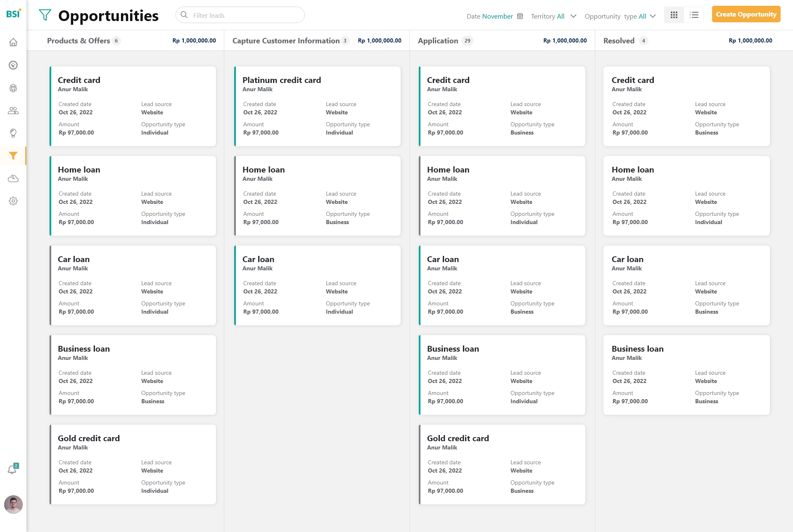Image resolution: width=793 pixels, height=532 pixels.
Task: Open the people/contacts sidebar icon
Action: coord(13,111)
